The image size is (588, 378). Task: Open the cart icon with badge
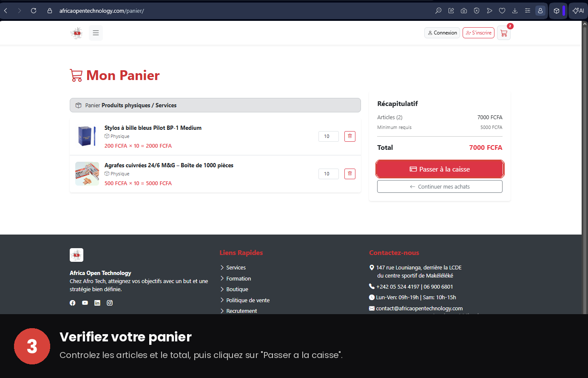504,33
